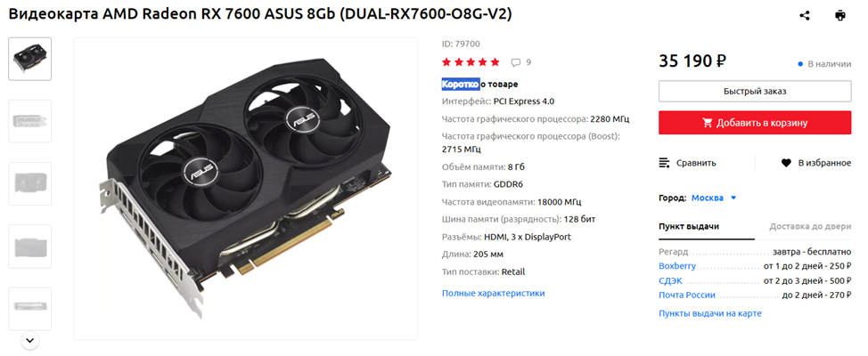Screen dimensions: 868x356
Task: Switch to Пункт выдачи tab
Action: [689, 227]
